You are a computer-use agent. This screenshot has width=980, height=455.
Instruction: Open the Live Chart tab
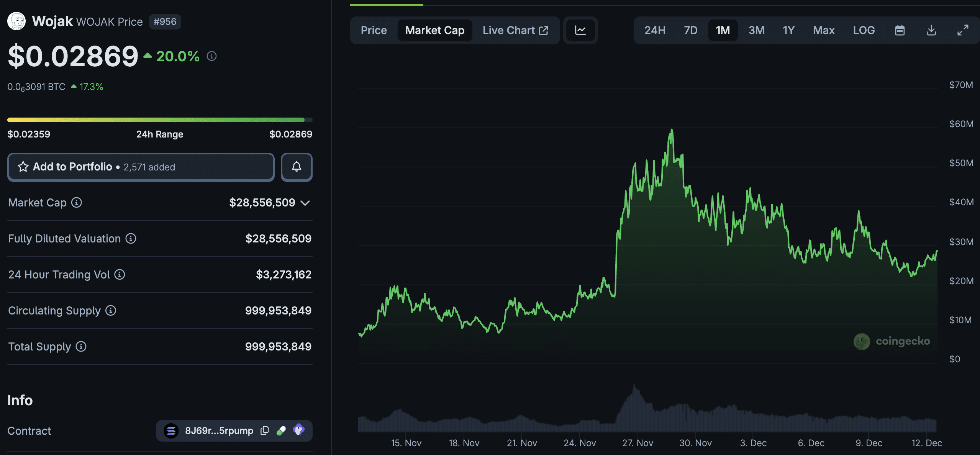tap(515, 30)
